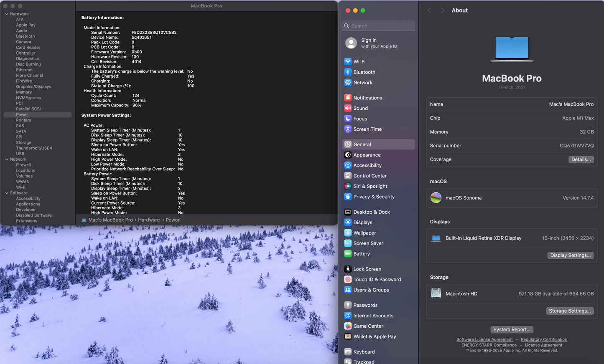Click the Display Settings button

pos(570,255)
